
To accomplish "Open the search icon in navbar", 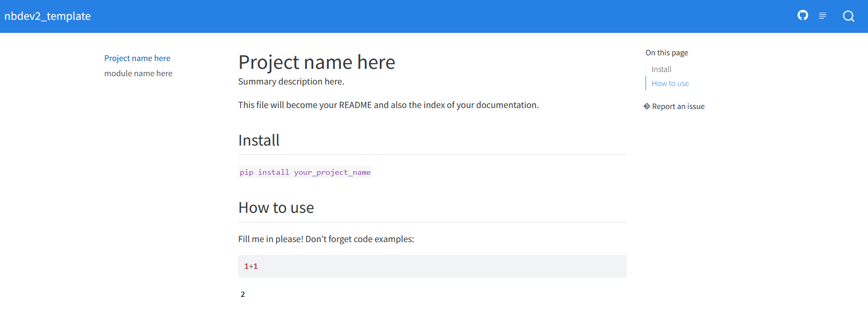I will pyautogui.click(x=849, y=16).
